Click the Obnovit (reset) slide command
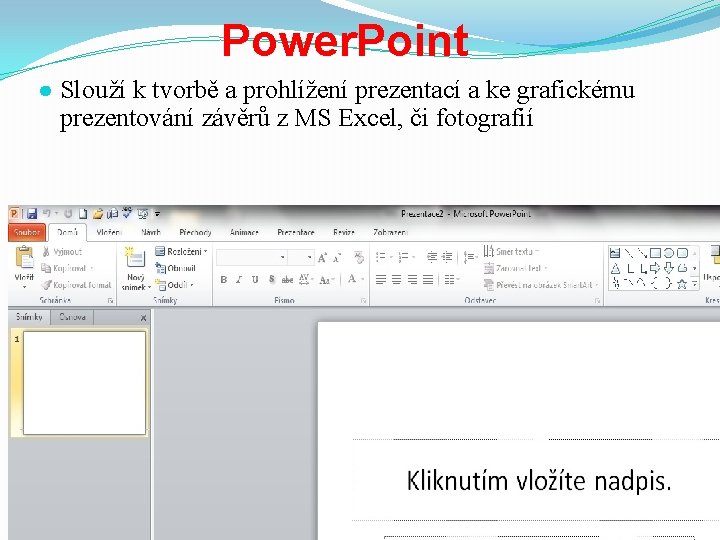The image size is (720, 540). click(175, 268)
